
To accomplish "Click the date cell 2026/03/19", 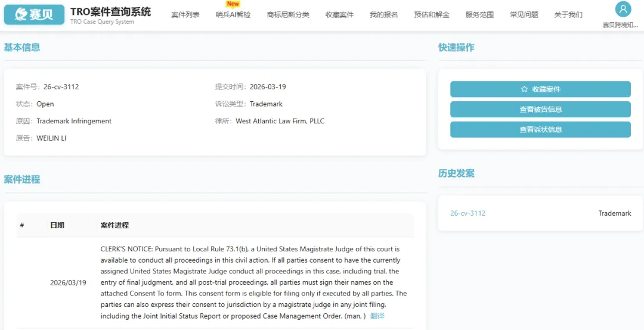I will (x=68, y=283).
